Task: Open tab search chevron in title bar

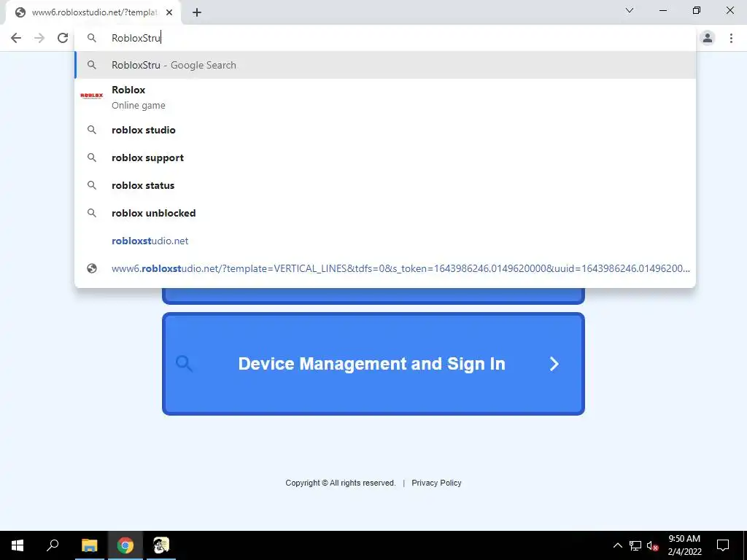Action: click(630, 10)
